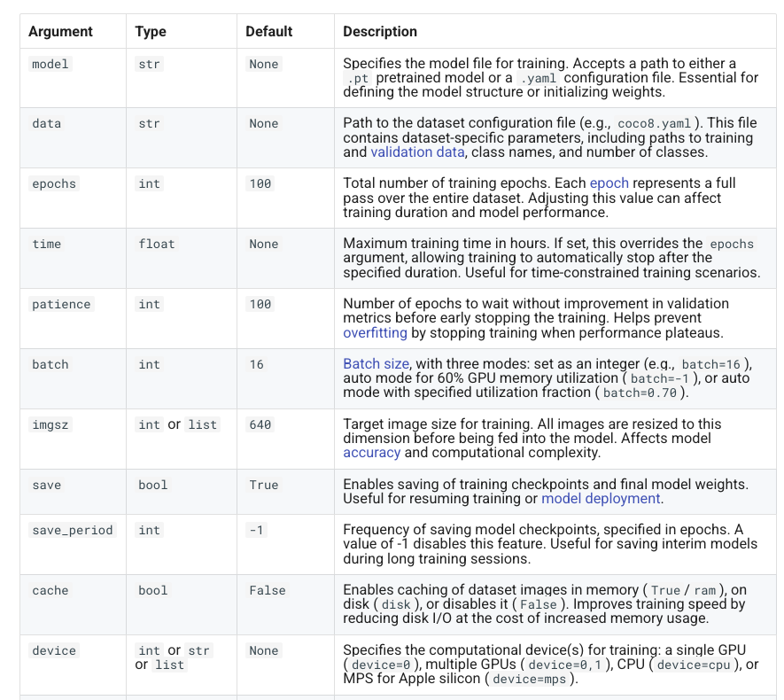The width and height of the screenshot is (784, 700).
Task: Open the overfitting link
Action: [375, 333]
